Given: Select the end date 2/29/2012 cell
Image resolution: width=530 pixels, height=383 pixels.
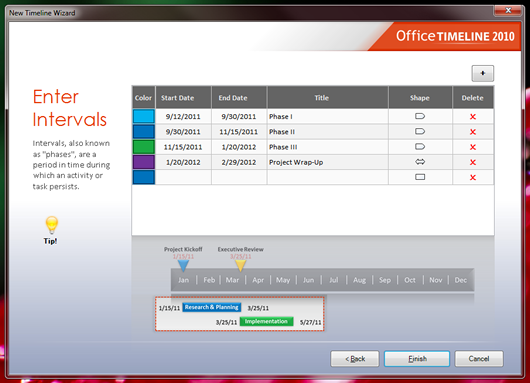Looking at the screenshot, I should coord(239,162).
